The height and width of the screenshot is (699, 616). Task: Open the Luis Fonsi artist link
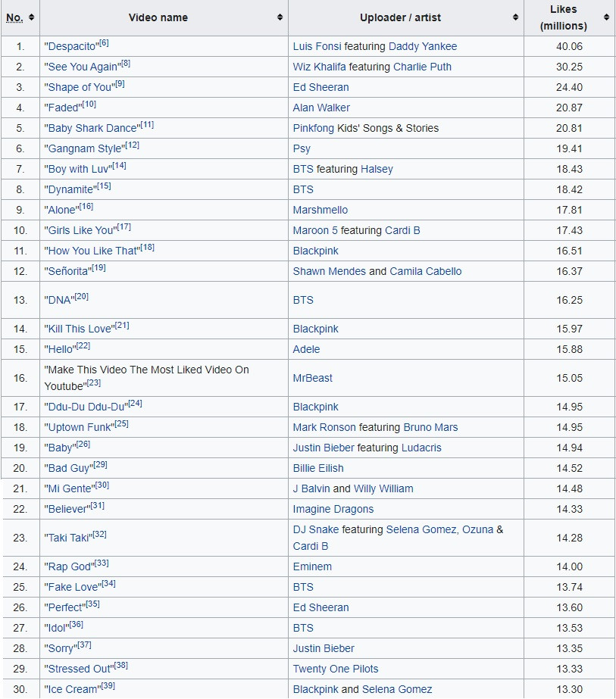[x=317, y=46]
